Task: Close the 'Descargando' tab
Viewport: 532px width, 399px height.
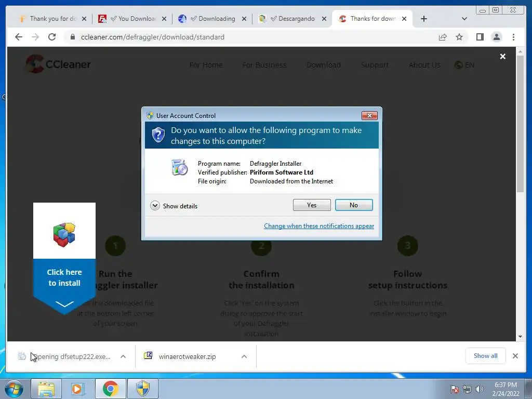Action: (324, 19)
